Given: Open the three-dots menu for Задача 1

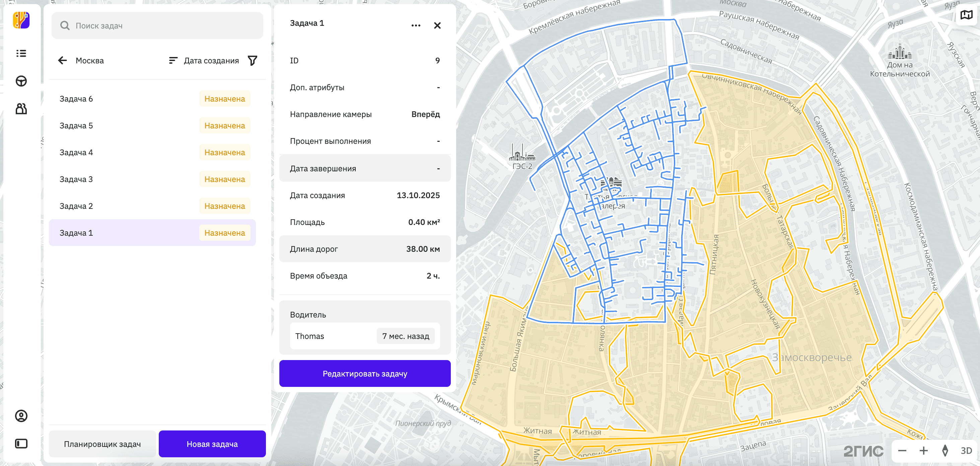Looking at the screenshot, I should 416,25.
